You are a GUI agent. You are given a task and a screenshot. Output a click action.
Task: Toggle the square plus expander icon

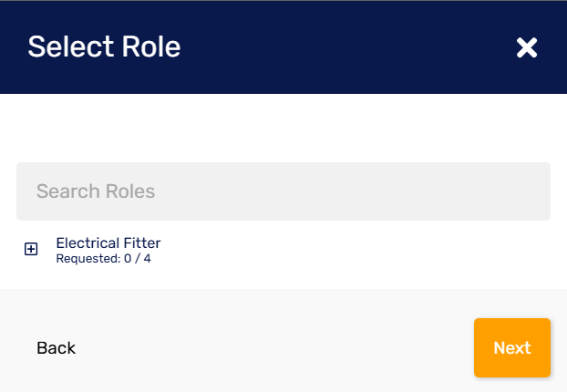click(x=31, y=249)
